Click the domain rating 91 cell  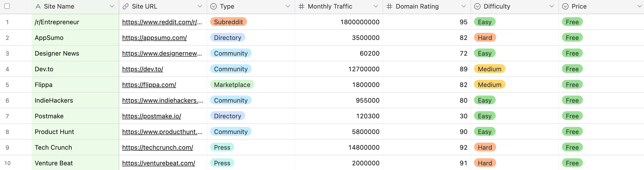coord(427,163)
